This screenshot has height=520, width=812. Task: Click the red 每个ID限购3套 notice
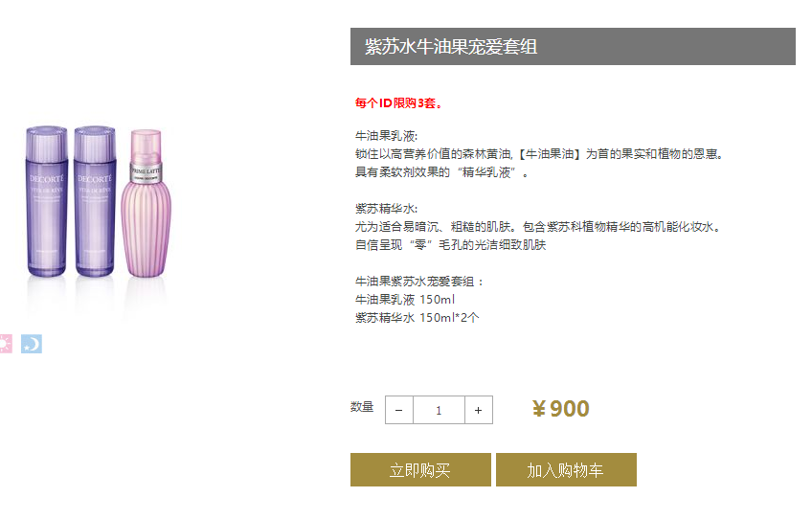399,103
